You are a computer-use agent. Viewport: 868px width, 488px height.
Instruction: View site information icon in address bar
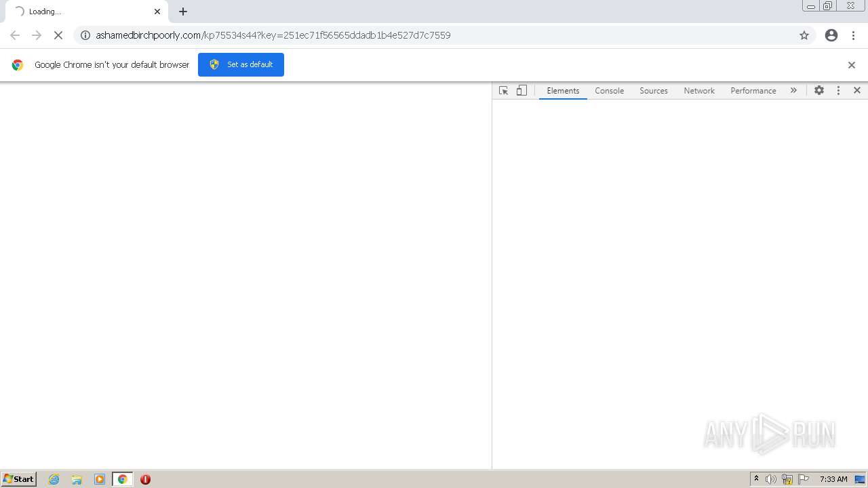[x=85, y=35]
